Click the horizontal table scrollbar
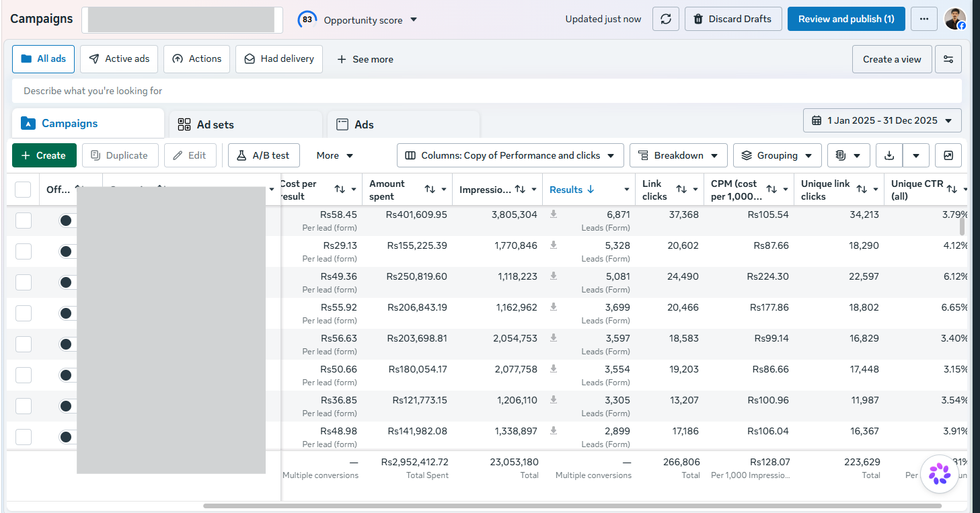The width and height of the screenshot is (980, 513). click(572, 506)
